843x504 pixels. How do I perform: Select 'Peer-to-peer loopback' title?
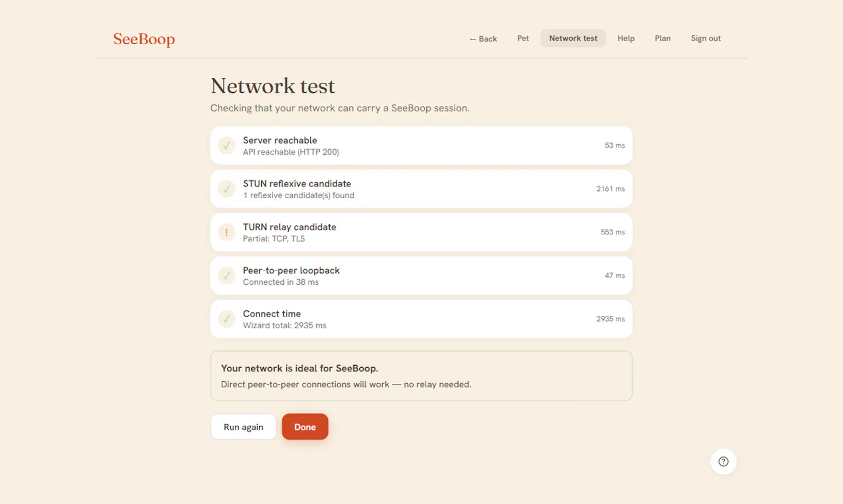(x=291, y=270)
